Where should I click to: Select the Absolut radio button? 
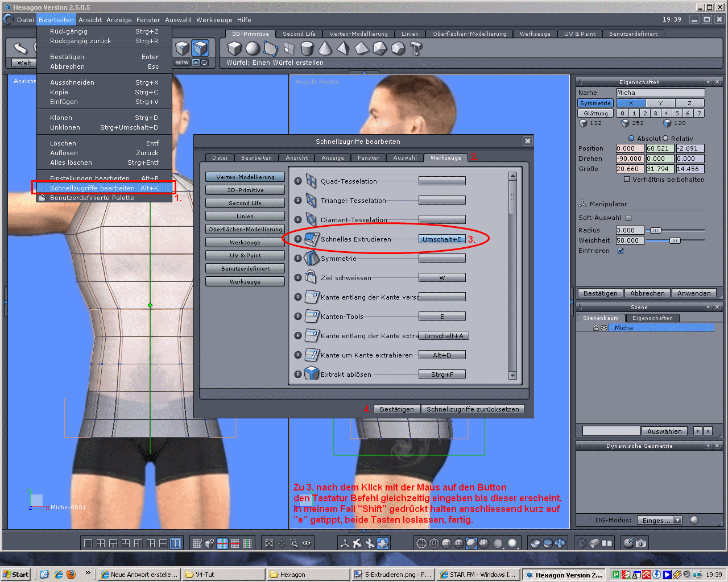[631, 138]
